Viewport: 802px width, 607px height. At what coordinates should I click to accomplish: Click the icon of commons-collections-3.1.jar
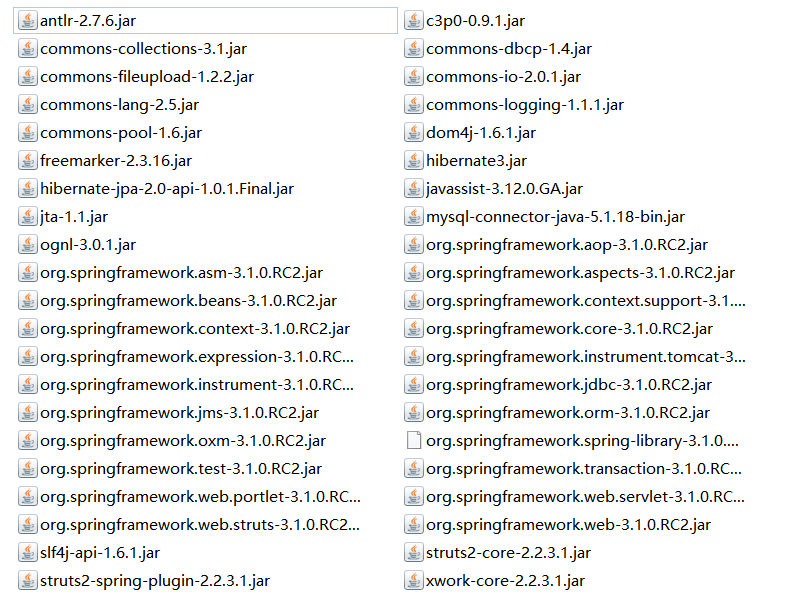28,49
